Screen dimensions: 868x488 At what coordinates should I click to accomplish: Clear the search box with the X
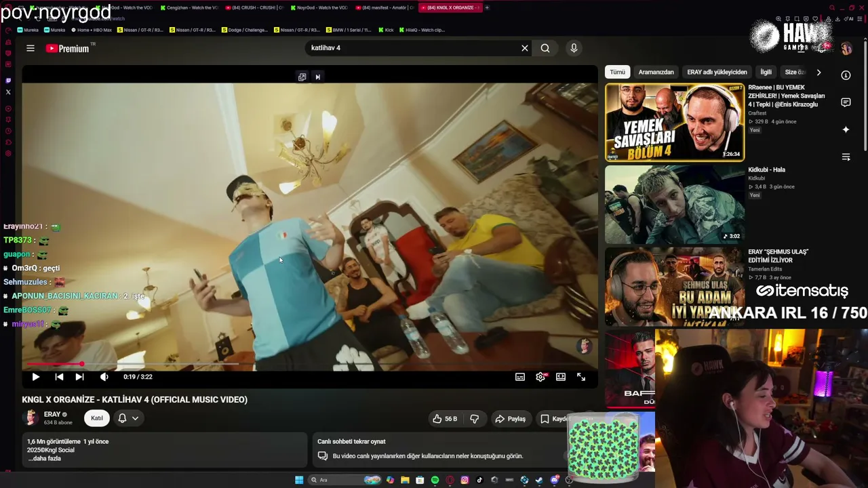pyautogui.click(x=524, y=48)
